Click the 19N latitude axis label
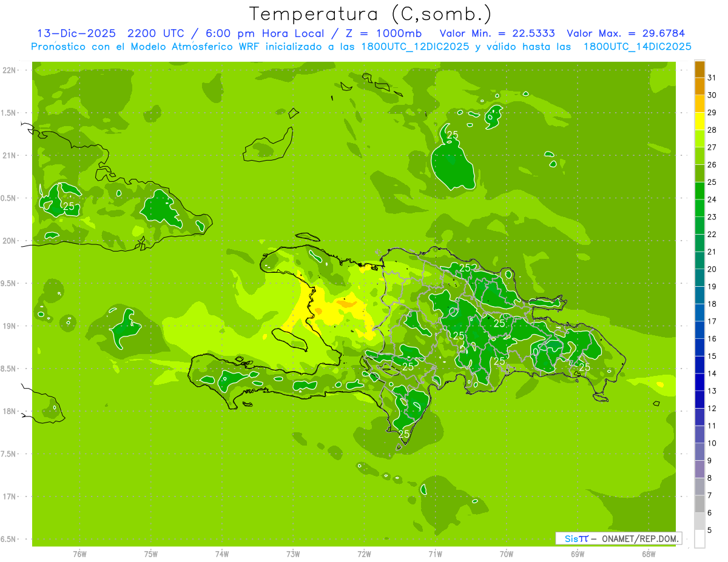This screenshot has width=728, height=562. pyautogui.click(x=8, y=326)
